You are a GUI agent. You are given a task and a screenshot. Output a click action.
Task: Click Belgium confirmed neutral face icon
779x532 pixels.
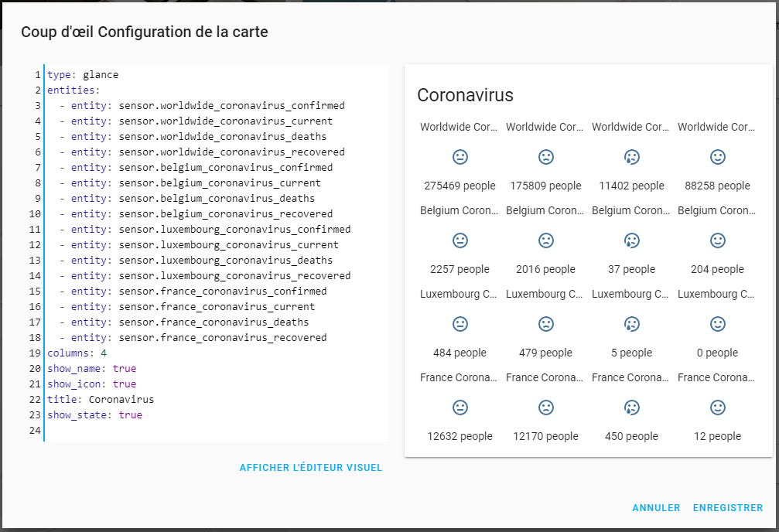[x=460, y=240]
